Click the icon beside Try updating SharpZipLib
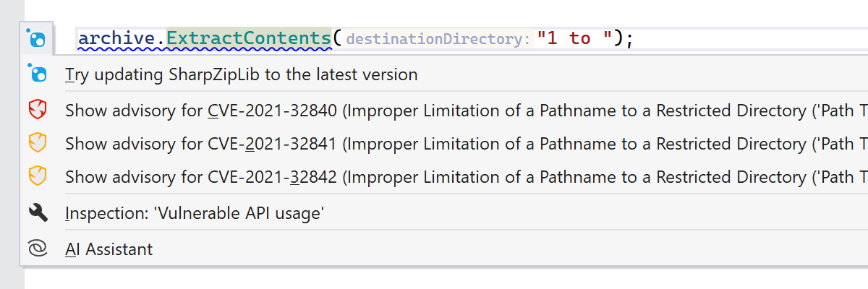The height and width of the screenshot is (289, 868). pos(37,74)
